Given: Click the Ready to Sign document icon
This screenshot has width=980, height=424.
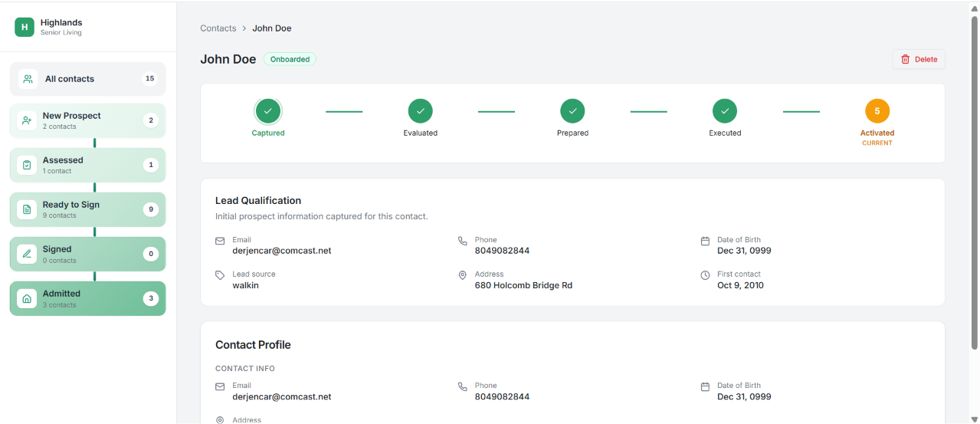Looking at the screenshot, I should pyautogui.click(x=27, y=209).
